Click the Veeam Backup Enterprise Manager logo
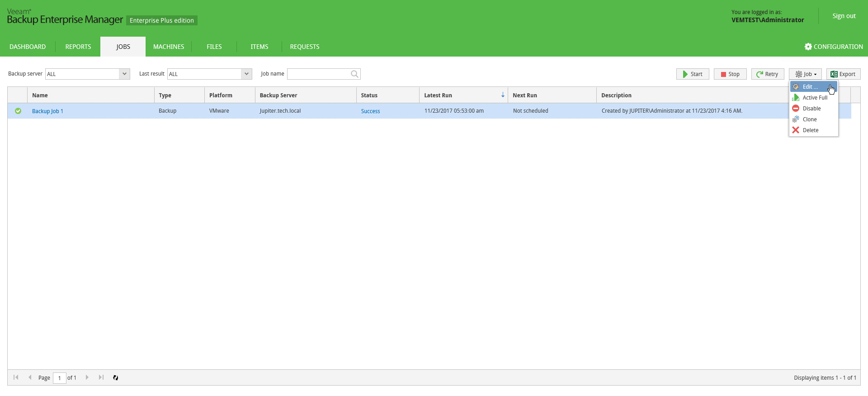Screen dimensions: 868x396 coord(65,17)
